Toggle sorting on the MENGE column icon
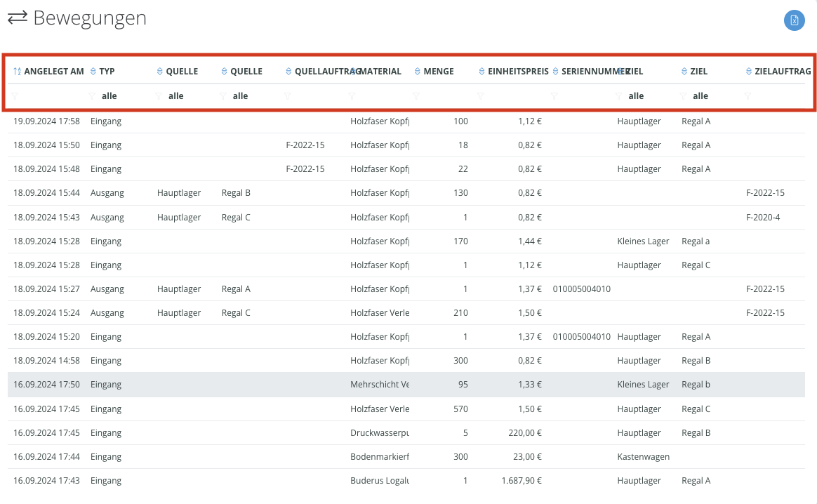817x504 pixels. (418, 72)
